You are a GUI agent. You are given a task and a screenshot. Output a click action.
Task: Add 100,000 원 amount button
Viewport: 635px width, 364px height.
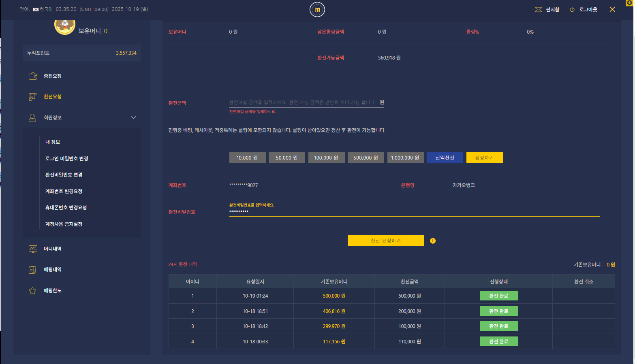[x=326, y=158]
